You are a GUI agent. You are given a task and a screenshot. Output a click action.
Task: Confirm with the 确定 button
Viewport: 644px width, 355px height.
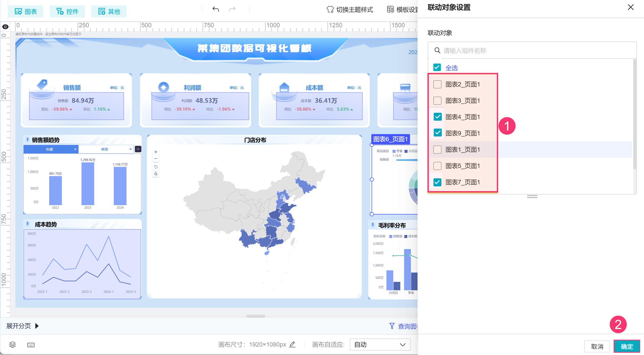(627, 346)
